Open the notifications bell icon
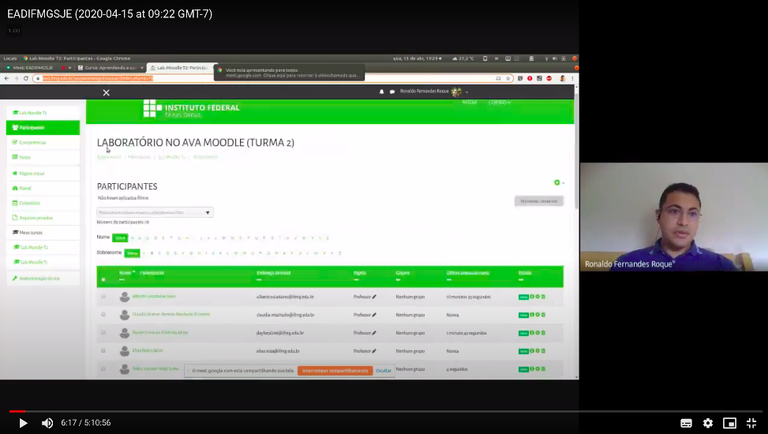The image size is (768, 434). point(381,92)
